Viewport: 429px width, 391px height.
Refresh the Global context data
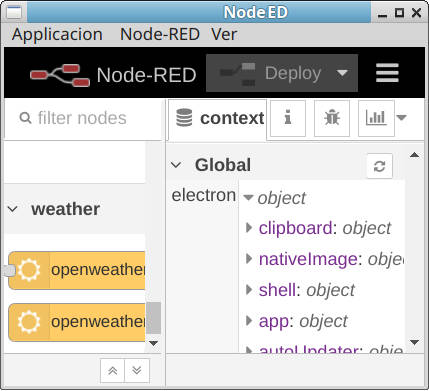379,166
